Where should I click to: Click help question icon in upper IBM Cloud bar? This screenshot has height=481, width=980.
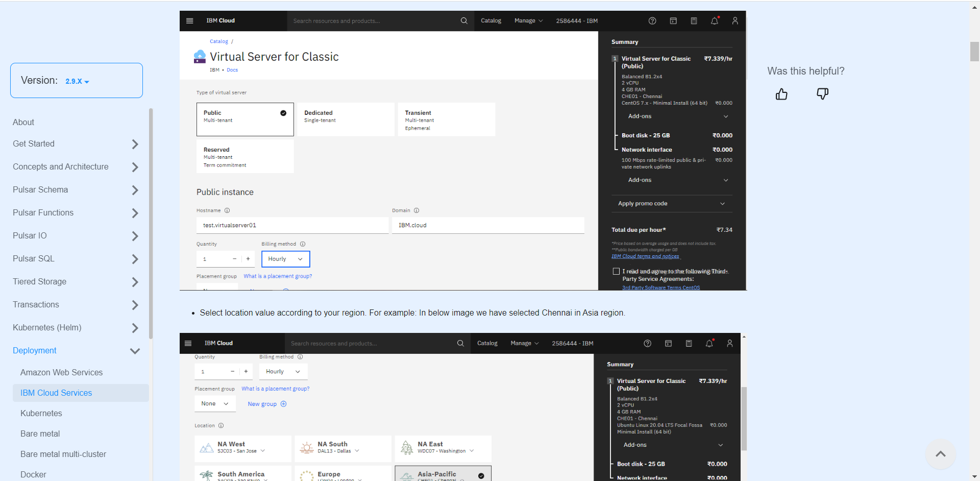pos(652,21)
